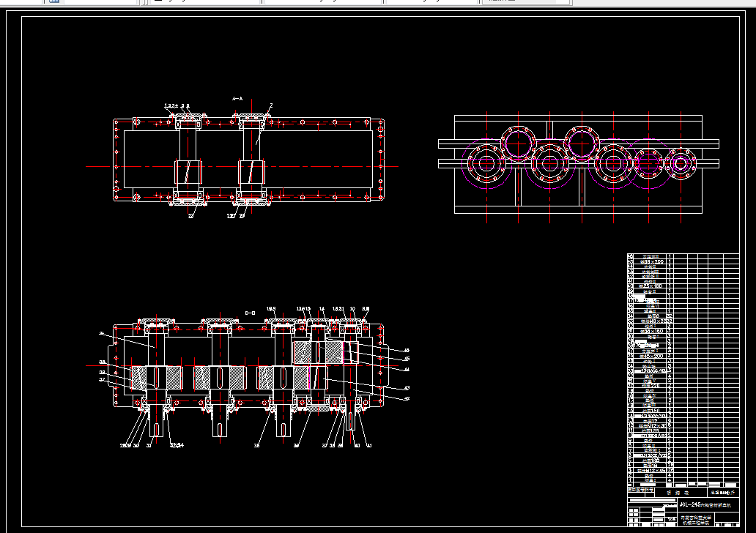Select part balloon number 45
Viewport: 756px width, 533px height.
click(407, 359)
